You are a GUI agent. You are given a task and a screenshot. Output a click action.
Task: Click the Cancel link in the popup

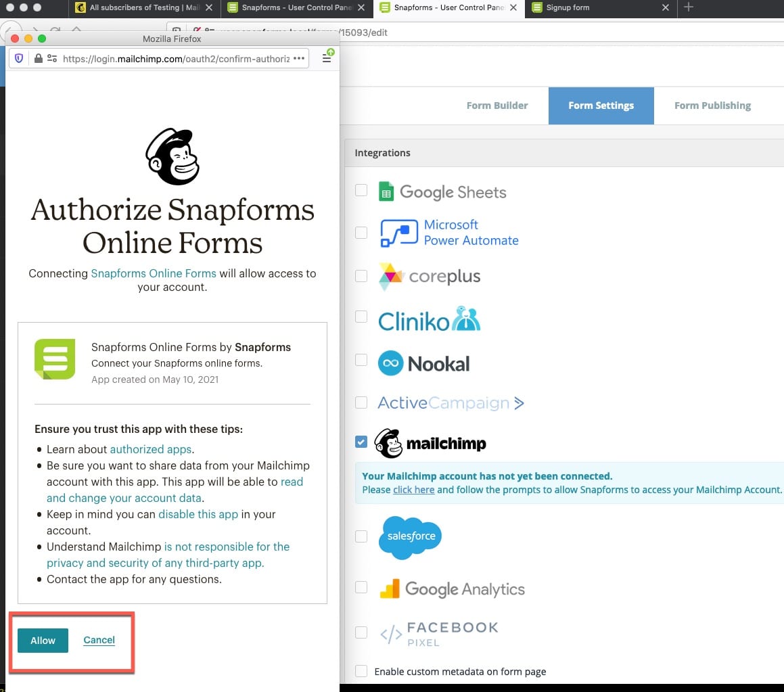click(99, 640)
